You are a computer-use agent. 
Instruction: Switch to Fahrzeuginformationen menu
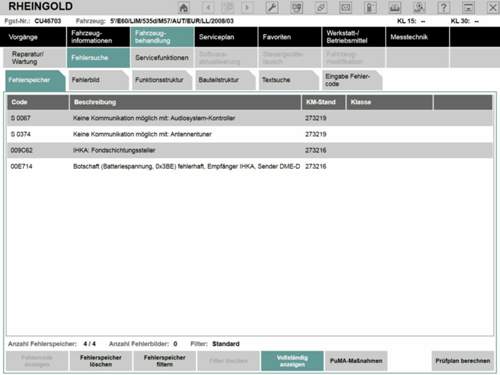(98, 37)
